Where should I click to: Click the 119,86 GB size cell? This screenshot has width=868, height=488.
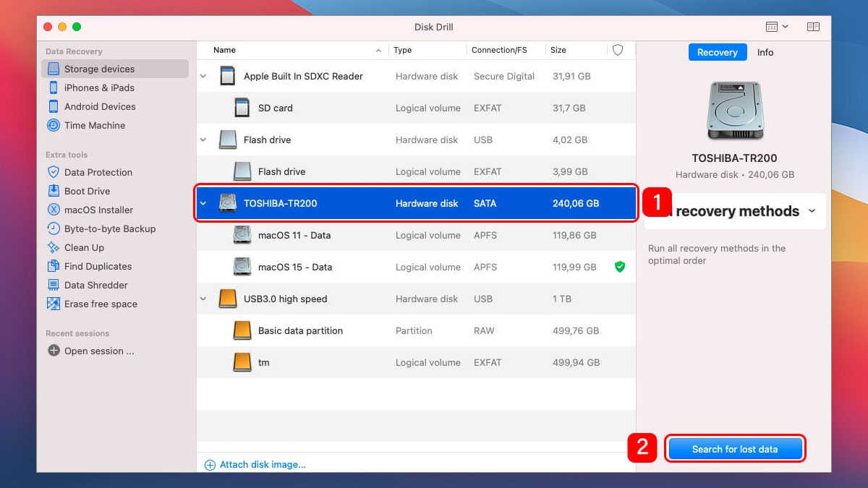click(x=574, y=235)
